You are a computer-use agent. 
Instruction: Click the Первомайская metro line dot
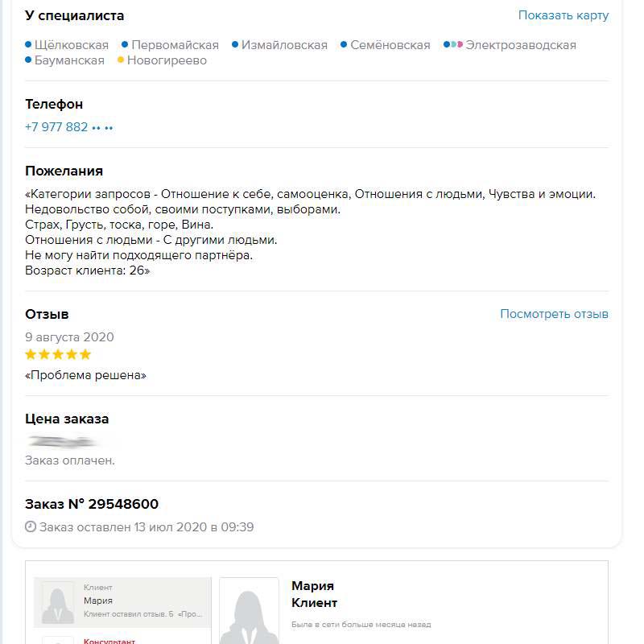click(125, 45)
